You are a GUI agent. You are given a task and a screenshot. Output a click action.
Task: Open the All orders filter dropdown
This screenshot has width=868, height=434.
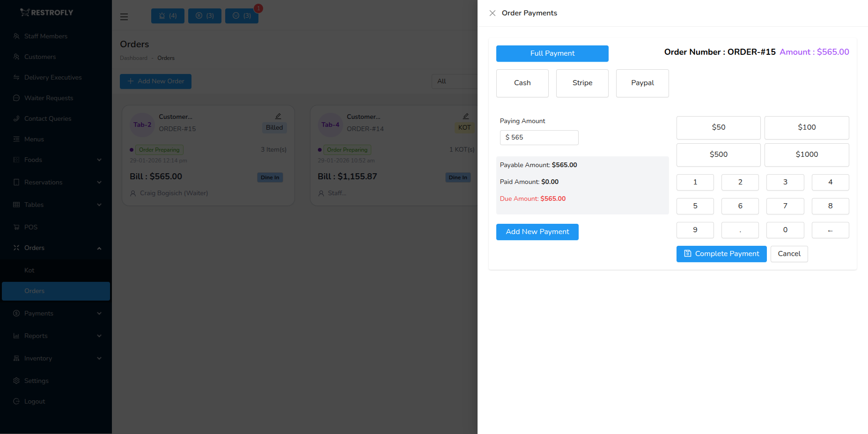454,81
